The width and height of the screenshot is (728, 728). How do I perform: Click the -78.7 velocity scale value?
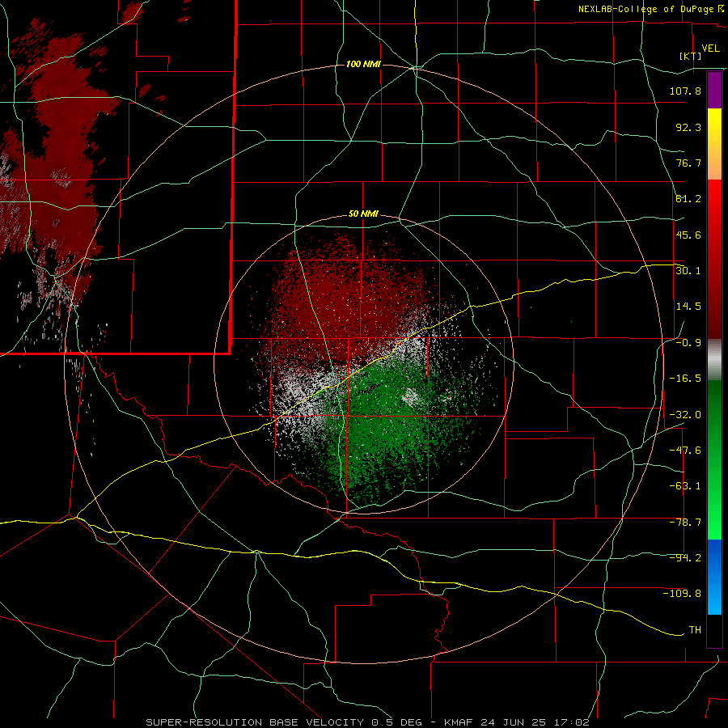(685, 523)
